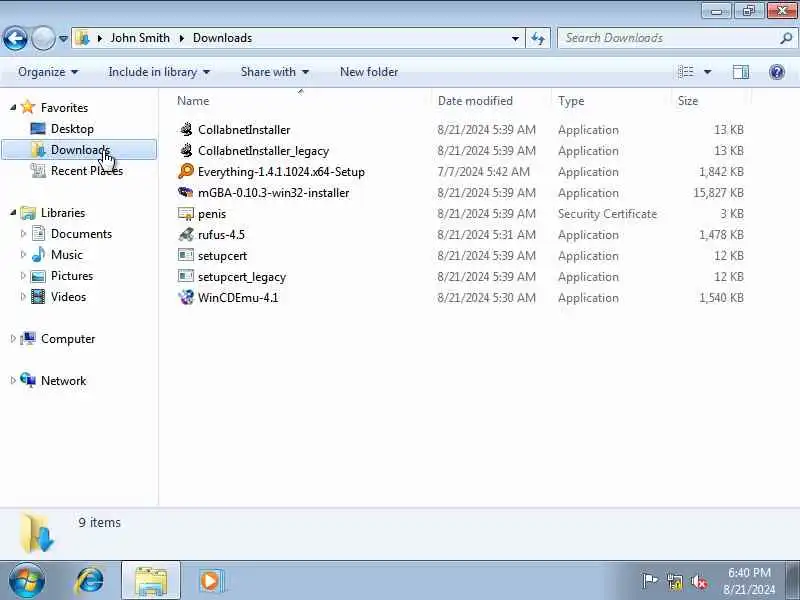Launch Internet Explorer from the taskbar

(90, 580)
